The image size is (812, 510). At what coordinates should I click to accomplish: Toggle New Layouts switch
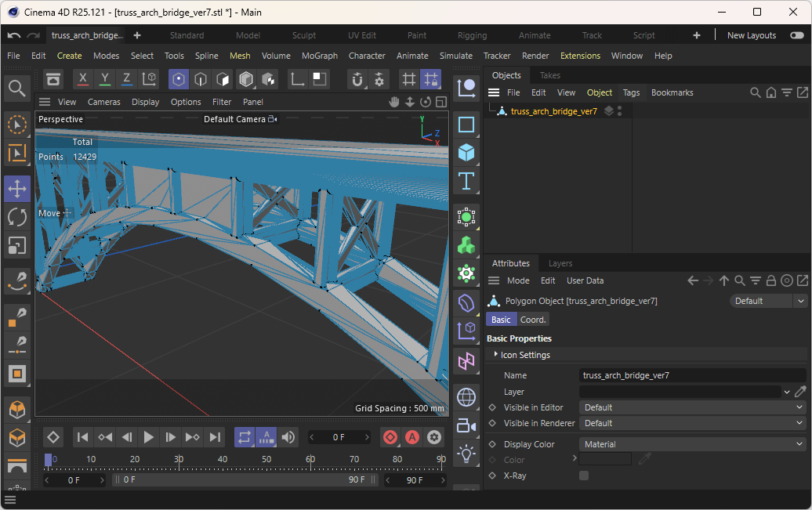(x=797, y=35)
